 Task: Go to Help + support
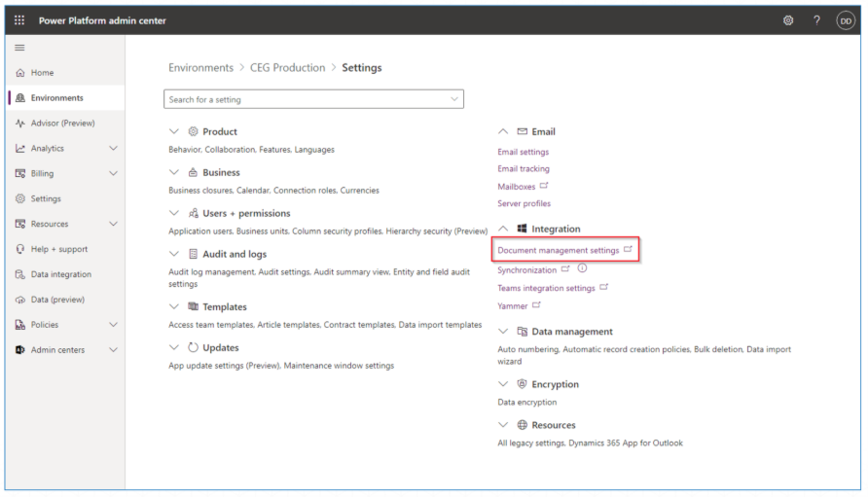58,249
